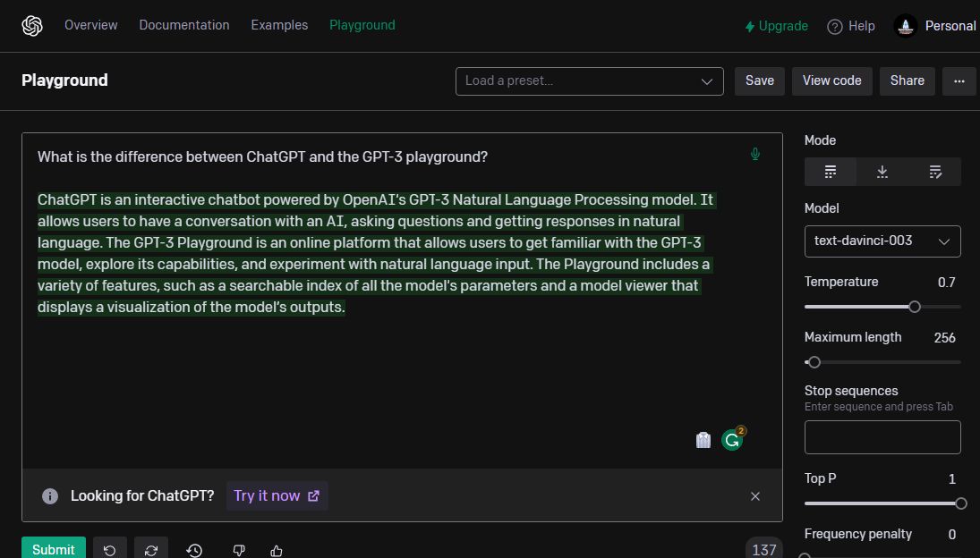
Task: Click the generated ChatGPT response text
Action: click(x=375, y=253)
